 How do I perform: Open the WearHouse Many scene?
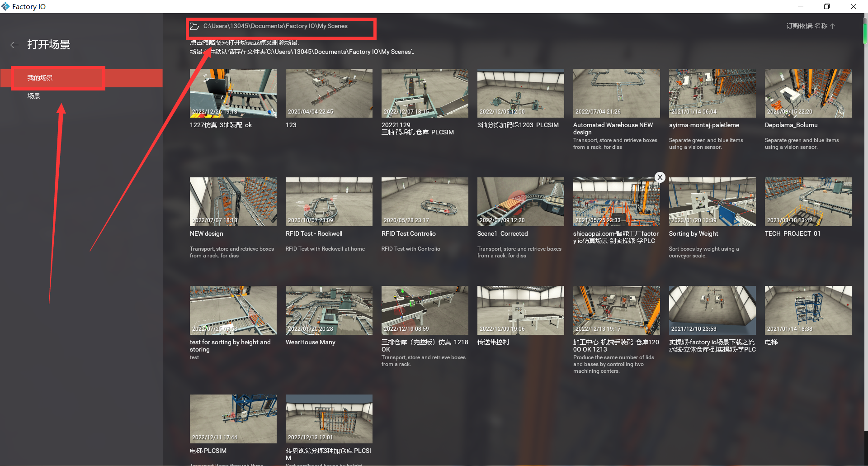pos(329,310)
